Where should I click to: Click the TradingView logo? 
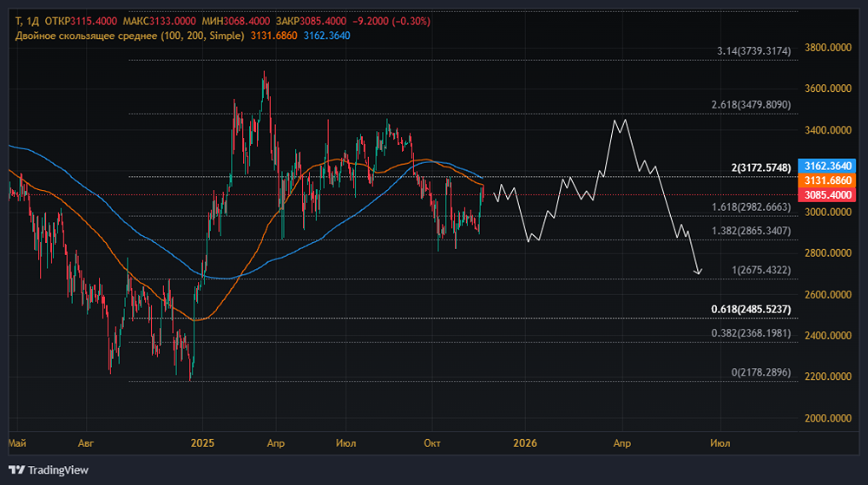(49, 470)
